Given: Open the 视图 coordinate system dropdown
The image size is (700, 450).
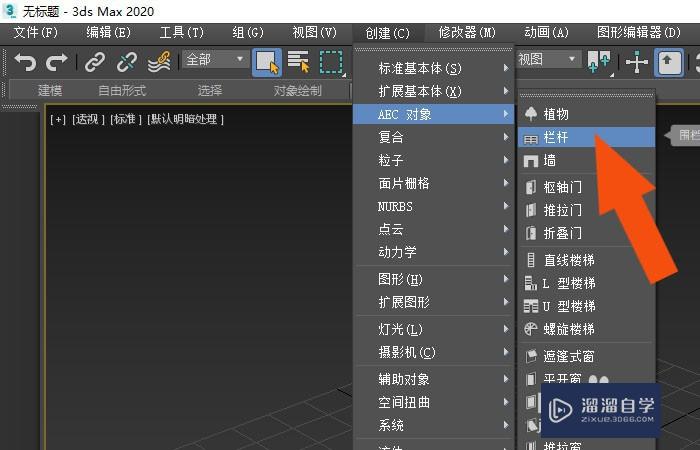Looking at the screenshot, I should pyautogui.click(x=548, y=59).
